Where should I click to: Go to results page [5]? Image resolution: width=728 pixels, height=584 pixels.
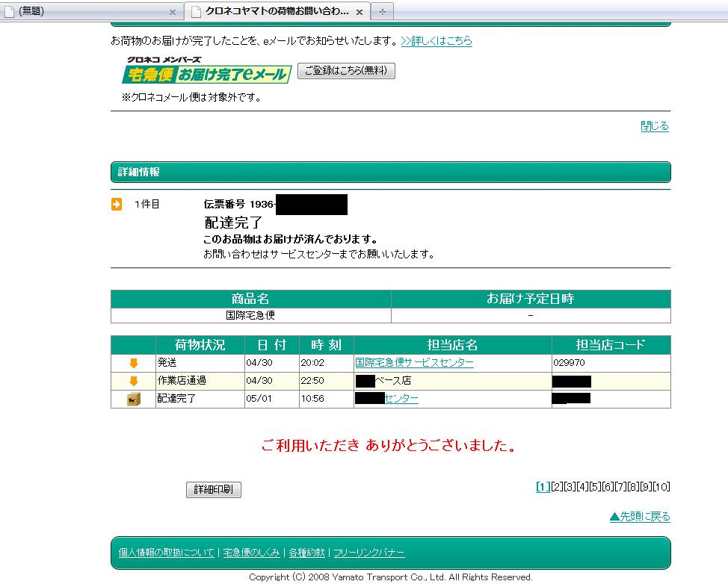click(x=595, y=487)
